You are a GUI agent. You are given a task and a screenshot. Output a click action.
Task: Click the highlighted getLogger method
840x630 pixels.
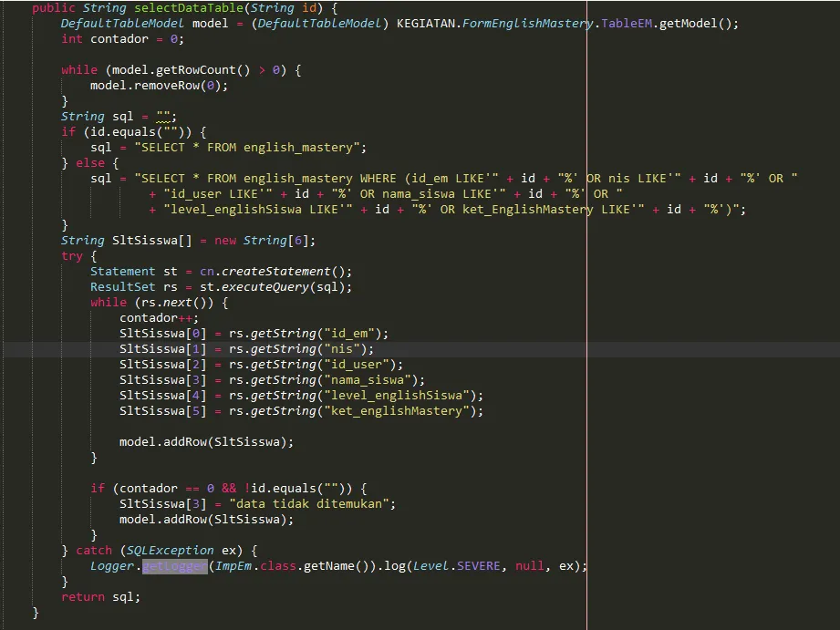[x=174, y=567]
